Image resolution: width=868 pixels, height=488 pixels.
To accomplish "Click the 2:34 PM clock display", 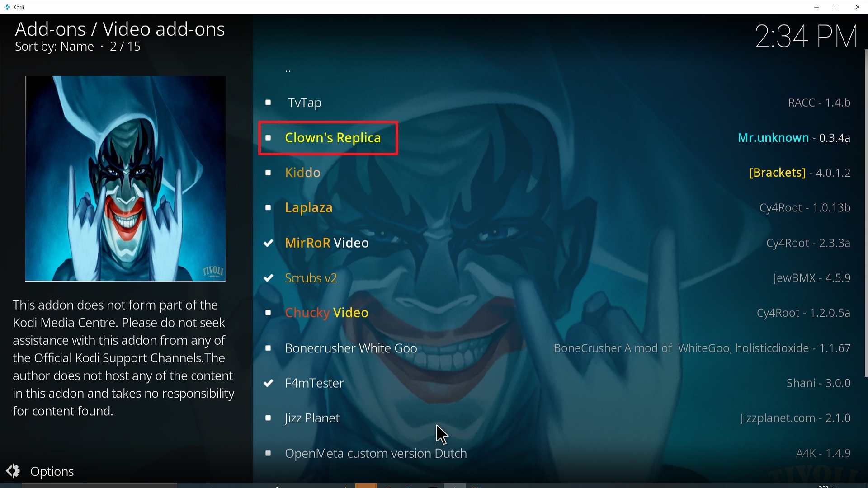I will (x=807, y=36).
